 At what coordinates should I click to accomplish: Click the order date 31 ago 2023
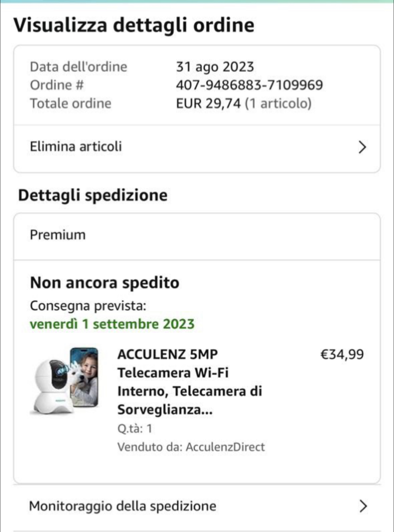pos(215,67)
